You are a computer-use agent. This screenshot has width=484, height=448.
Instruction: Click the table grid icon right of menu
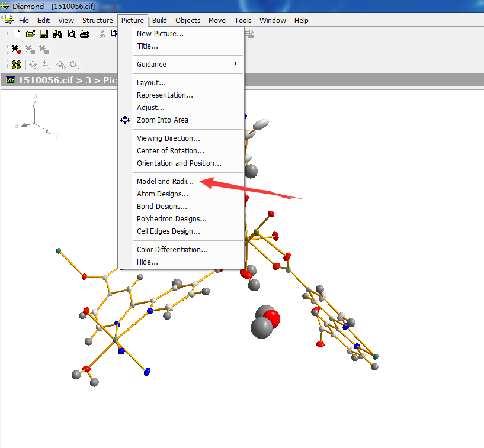[249, 34]
